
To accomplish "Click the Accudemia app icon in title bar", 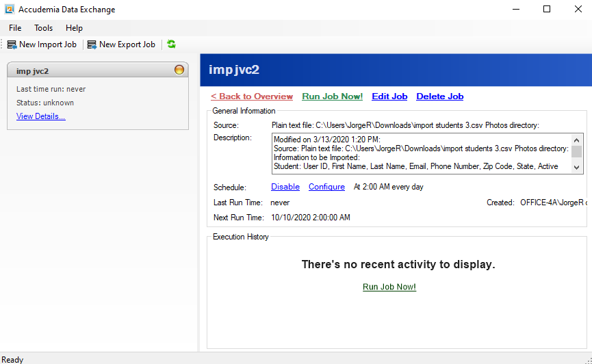I will (10, 9).
